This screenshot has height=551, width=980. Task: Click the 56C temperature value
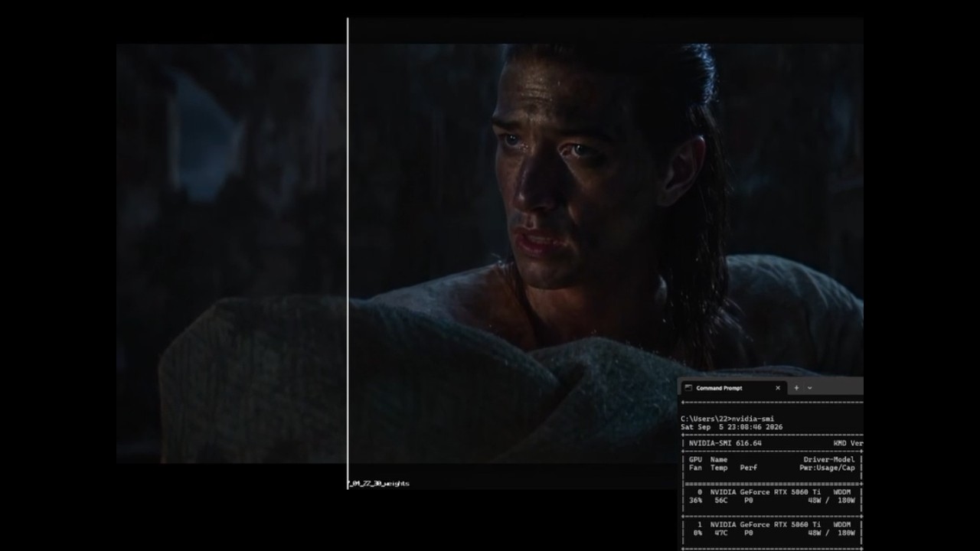pos(721,500)
